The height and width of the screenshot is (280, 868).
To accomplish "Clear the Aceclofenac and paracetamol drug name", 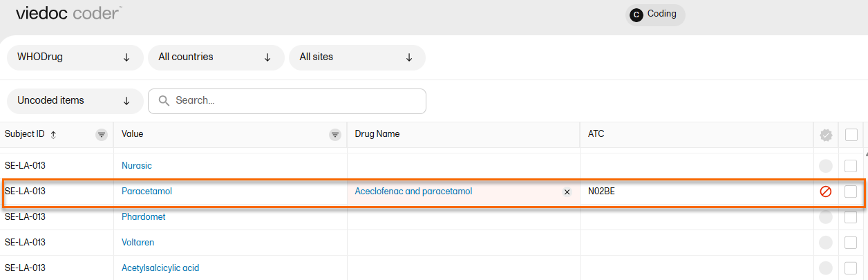I will pyautogui.click(x=567, y=192).
